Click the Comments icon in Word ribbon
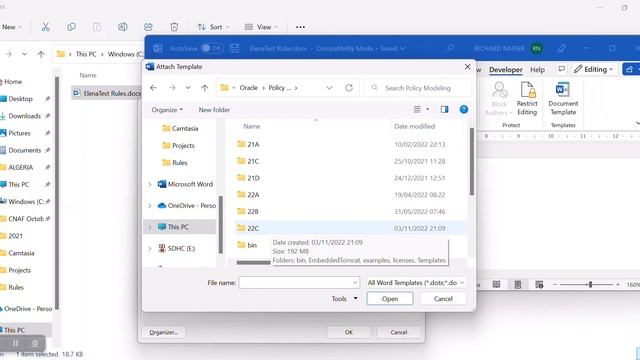Screen dimensions: 640x360 pyautogui.click(x=562, y=69)
